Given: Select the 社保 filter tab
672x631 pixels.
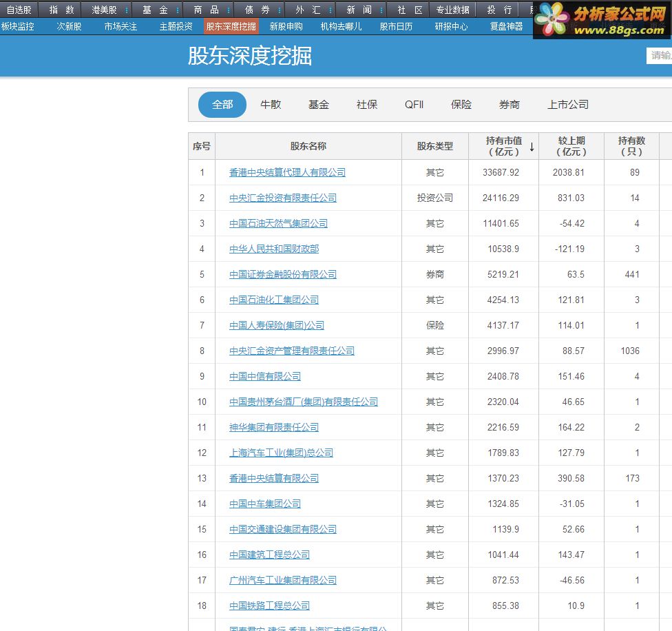Looking at the screenshot, I should click(x=367, y=105).
